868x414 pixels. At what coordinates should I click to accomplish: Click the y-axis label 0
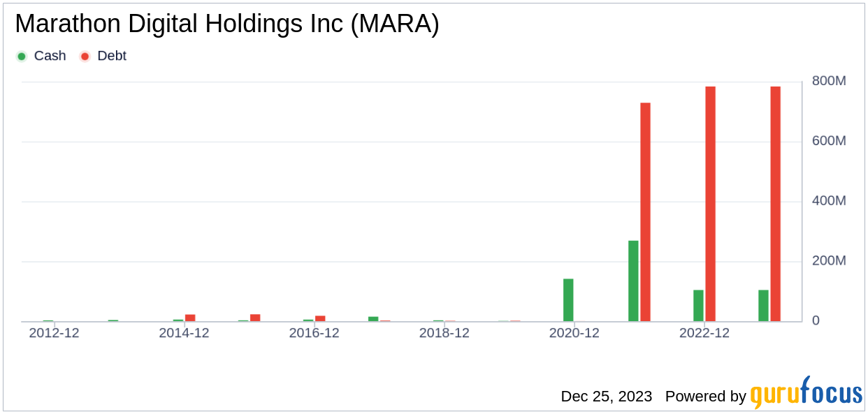point(815,321)
